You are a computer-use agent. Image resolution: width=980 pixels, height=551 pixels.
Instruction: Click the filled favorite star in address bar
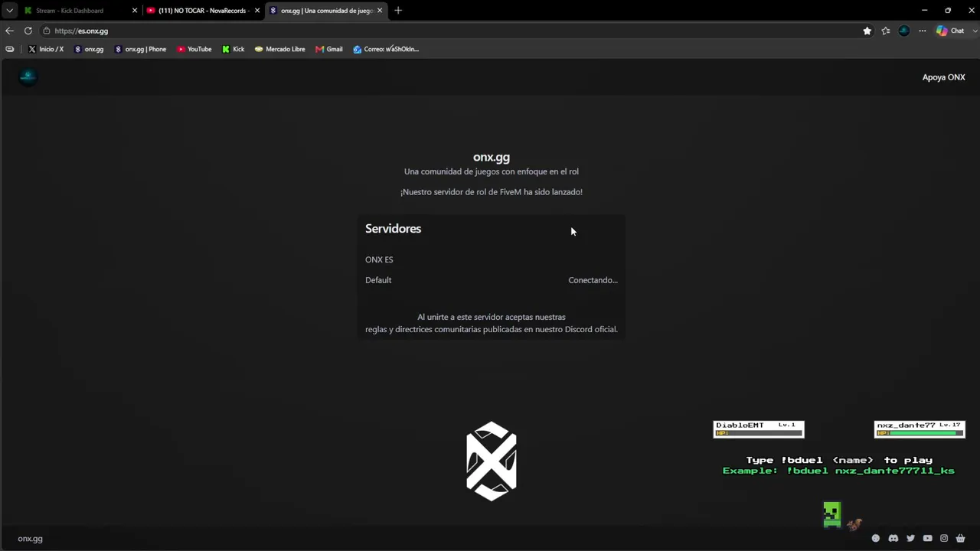867,31
